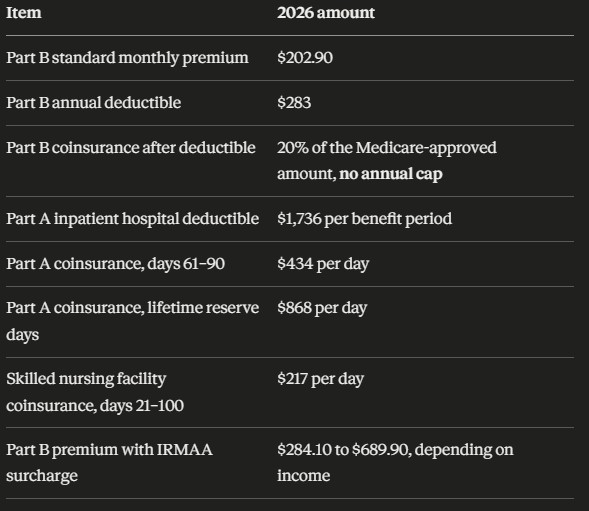Click $284.10 to $689.90 amount text
The height and width of the screenshot is (511, 589).
[x=343, y=450]
